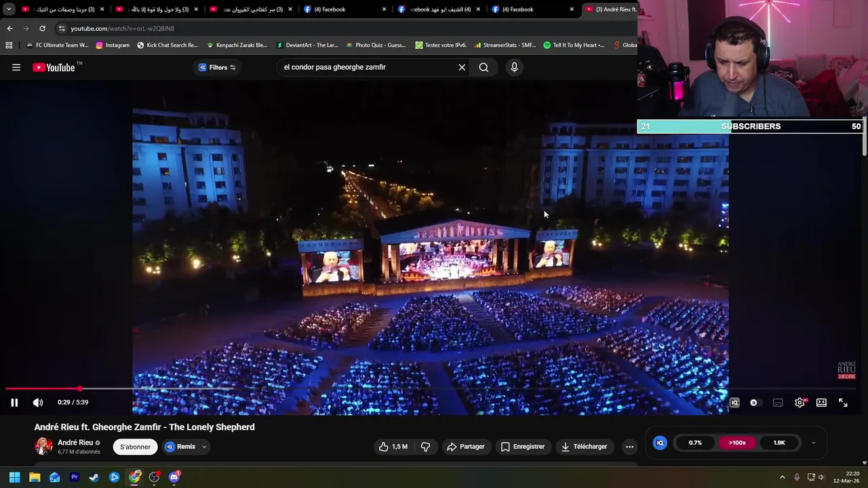Image resolution: width=868 pixels, height=488 pixels.
Task: Show hidden icons in the system tray
Action: tap(782, 477)
